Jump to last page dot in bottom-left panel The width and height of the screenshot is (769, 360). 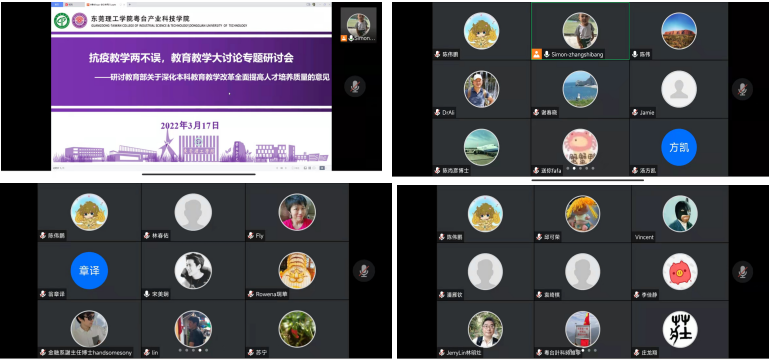[x=206, y=350]
